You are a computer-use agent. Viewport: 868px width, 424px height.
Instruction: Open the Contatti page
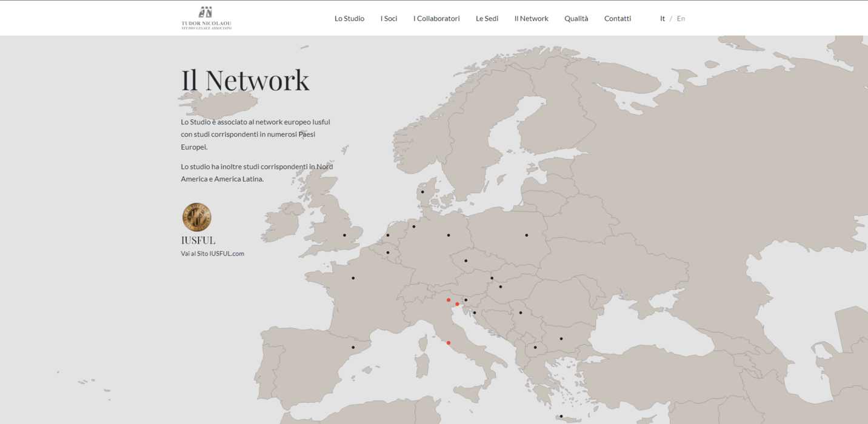click(617, 19)
